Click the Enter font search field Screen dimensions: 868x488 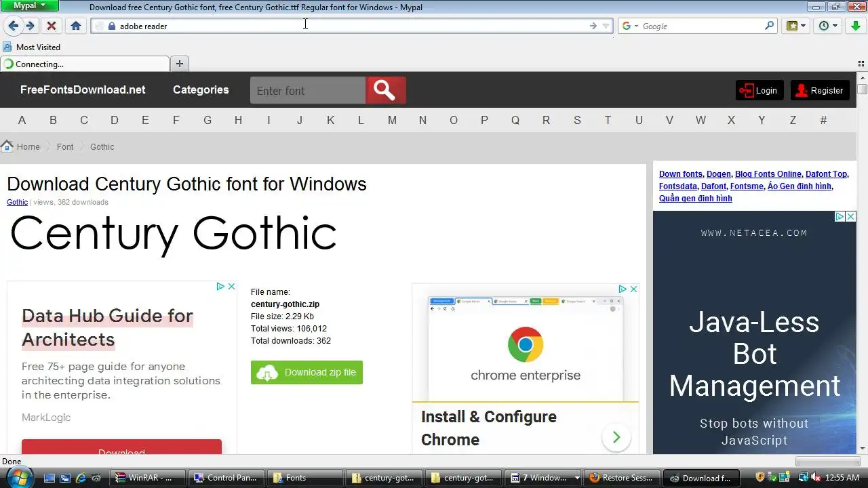tap(308, 90)
